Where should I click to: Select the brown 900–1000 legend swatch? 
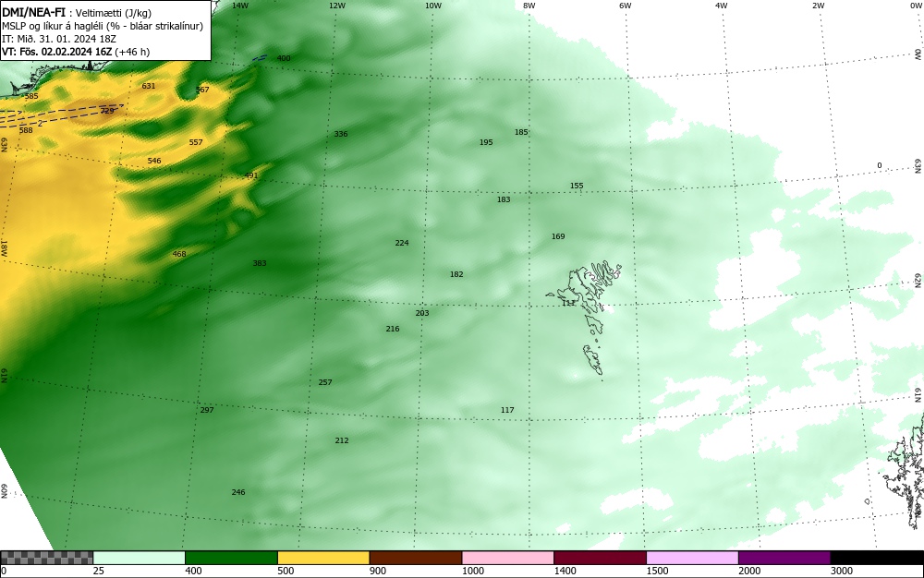click(x=416, y=558)
